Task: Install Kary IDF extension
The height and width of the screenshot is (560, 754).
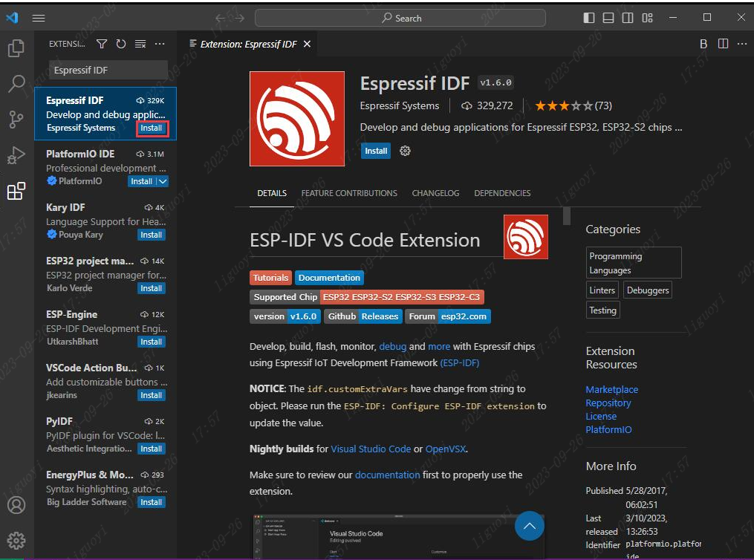Action: point(152,235)
